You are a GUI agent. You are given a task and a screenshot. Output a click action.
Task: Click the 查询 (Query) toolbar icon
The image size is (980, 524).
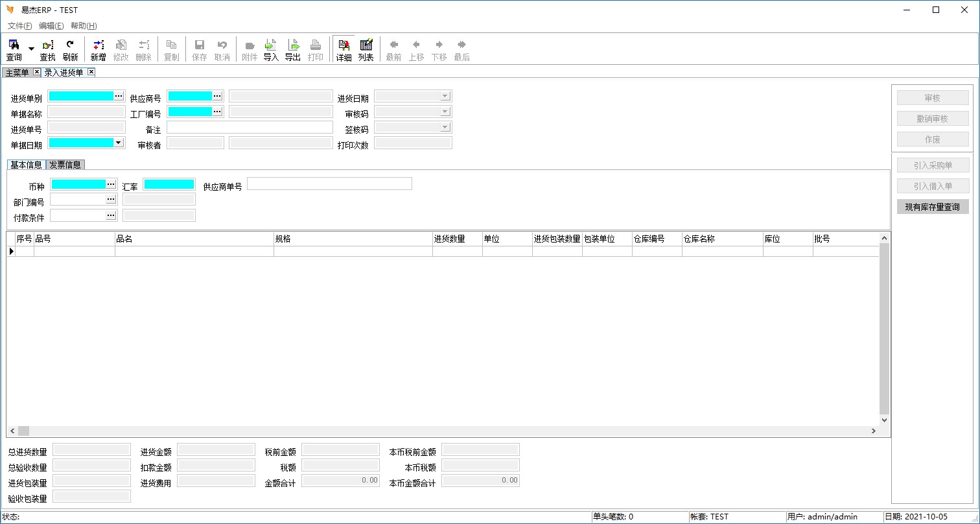click(x=14, y=49)
